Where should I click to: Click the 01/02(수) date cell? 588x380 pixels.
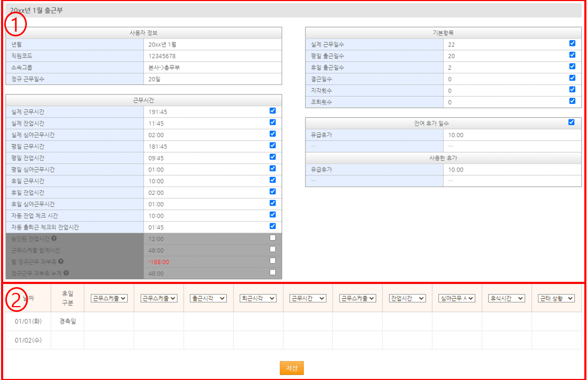point(28,340)
